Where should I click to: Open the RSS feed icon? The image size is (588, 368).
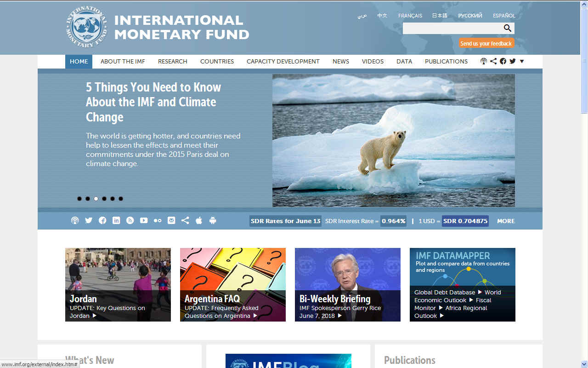tap(130, 220)
